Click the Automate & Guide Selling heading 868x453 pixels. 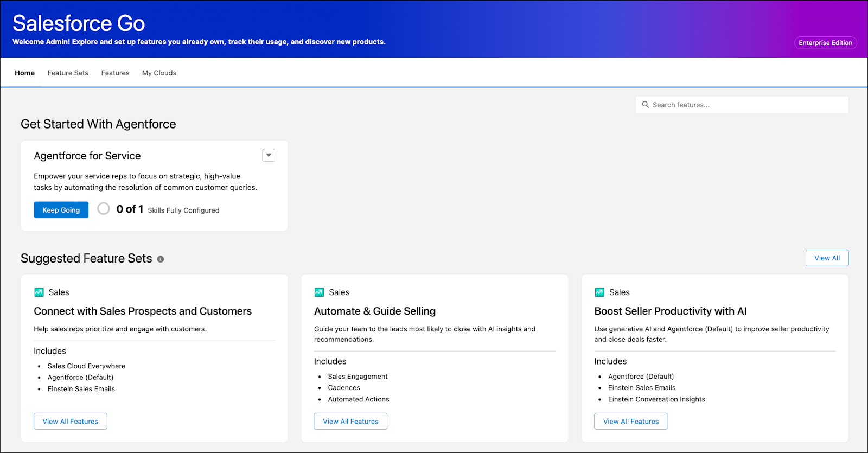coord(375,311)
